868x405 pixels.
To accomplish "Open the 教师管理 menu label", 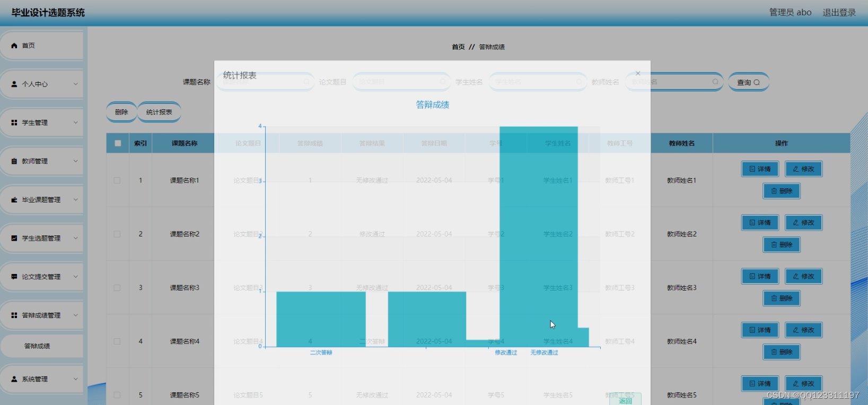I will 35,161.
